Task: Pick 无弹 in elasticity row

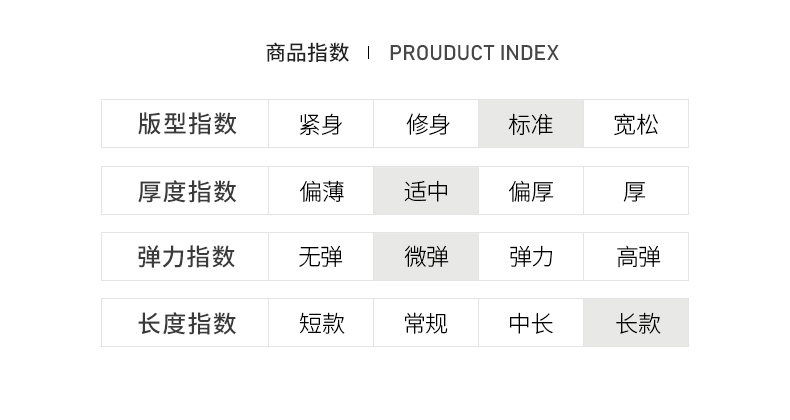Action: pos(321,257)
